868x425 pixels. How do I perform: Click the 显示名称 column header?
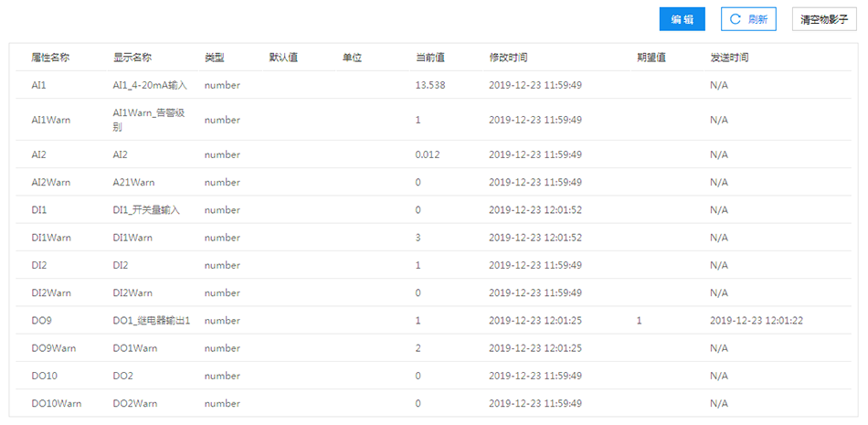click(132, 58)
